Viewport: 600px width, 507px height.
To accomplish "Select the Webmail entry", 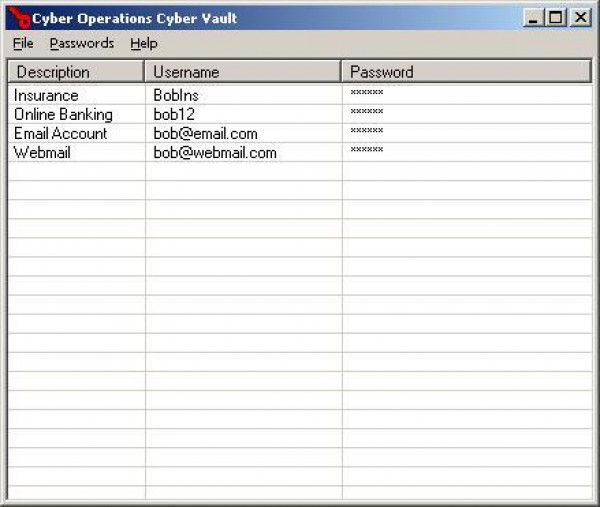I will 42,153.
